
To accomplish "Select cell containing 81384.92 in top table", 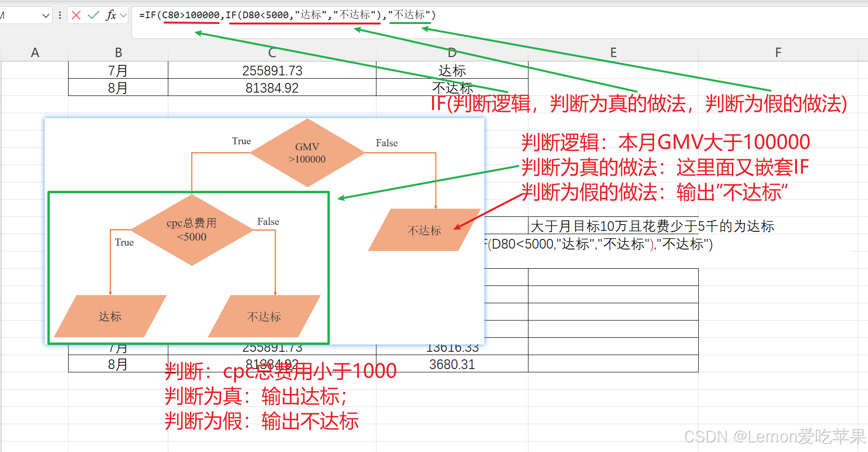I will (272, 87).
